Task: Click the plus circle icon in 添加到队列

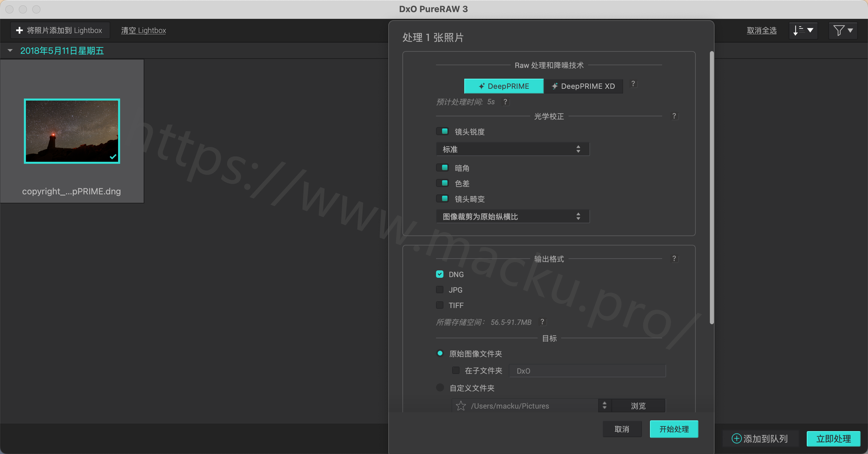Action: coord(736,439)
